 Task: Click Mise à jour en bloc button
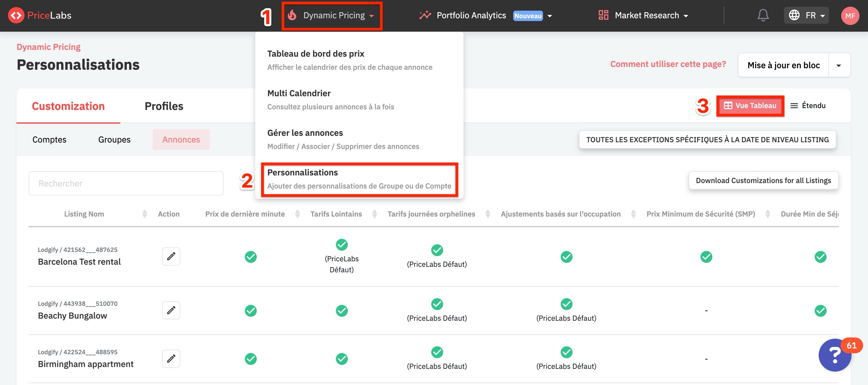point(783,65)
